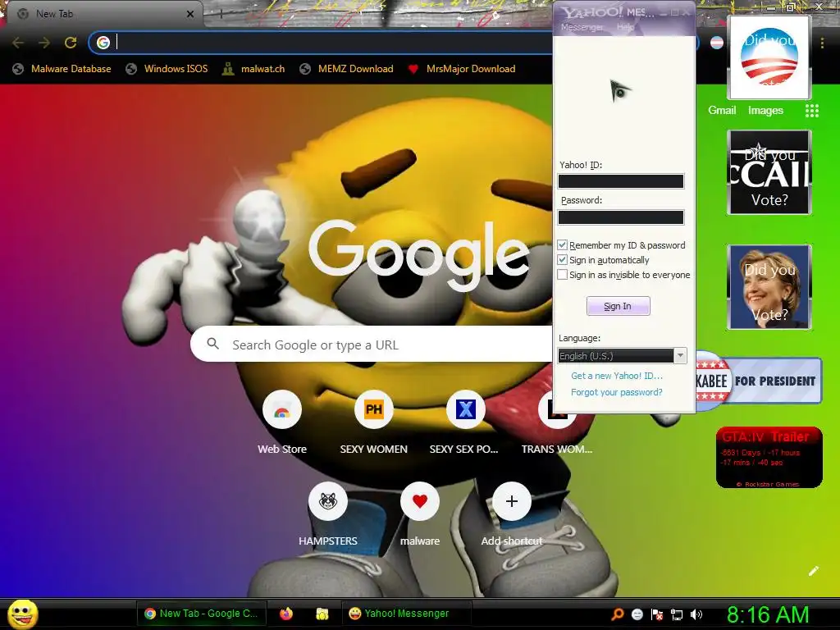The width and height of the screenshot is (840, 630).
Task: Reload the page with the refresh icon
Action: click(71, 43)
